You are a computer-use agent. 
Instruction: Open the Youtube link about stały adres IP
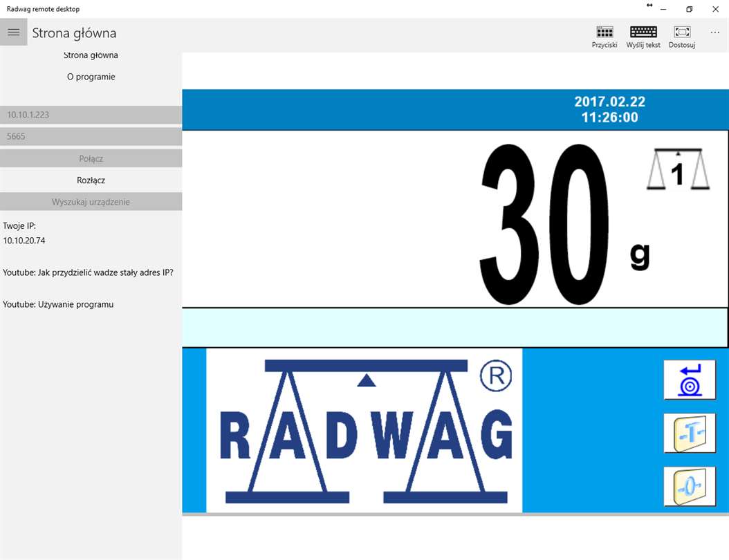(88, 273)
